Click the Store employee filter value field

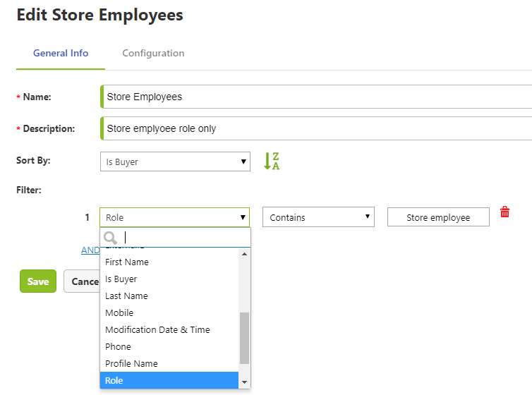(438, 217)
